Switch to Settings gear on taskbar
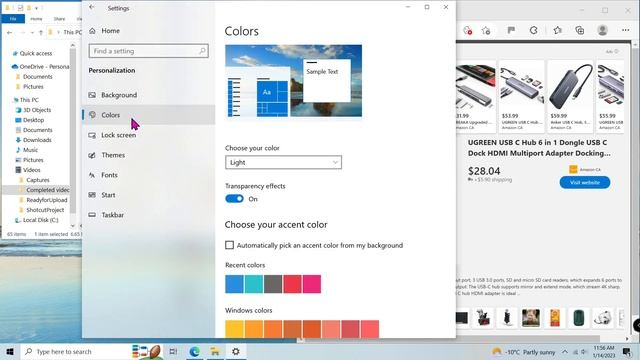The height and width of the screenshot is (360, 640). click(236, 351)
